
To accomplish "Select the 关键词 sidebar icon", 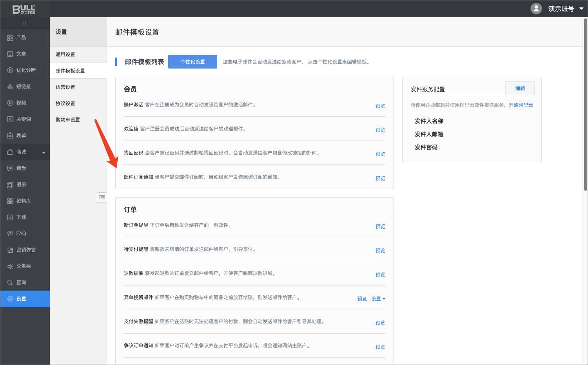I will click(x=10, y=119).
